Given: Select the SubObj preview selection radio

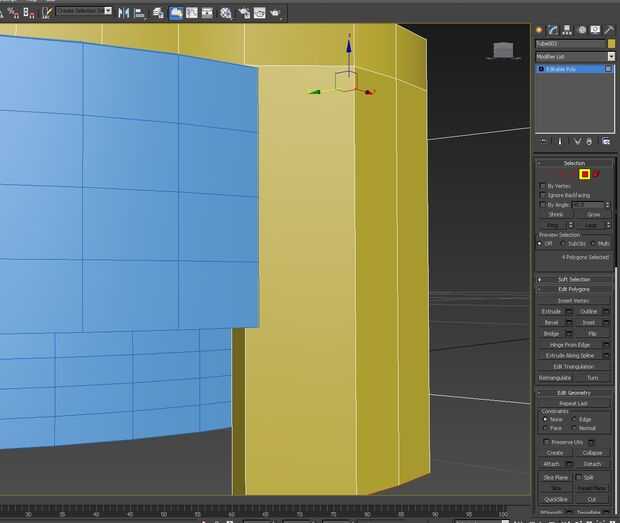Looking at the screenshot, I should point(563,244).
